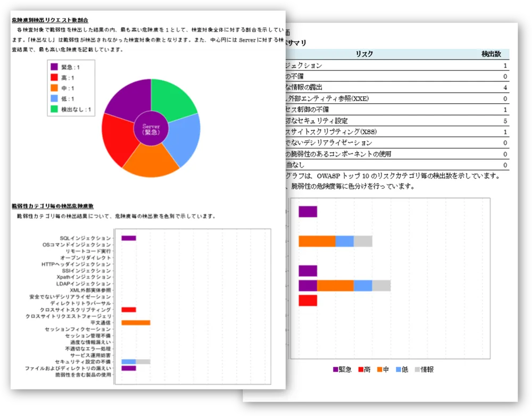532x416 pixels.
Task: Click the 脆弱性を含む製品の使用 axis label
Action: 83,375
